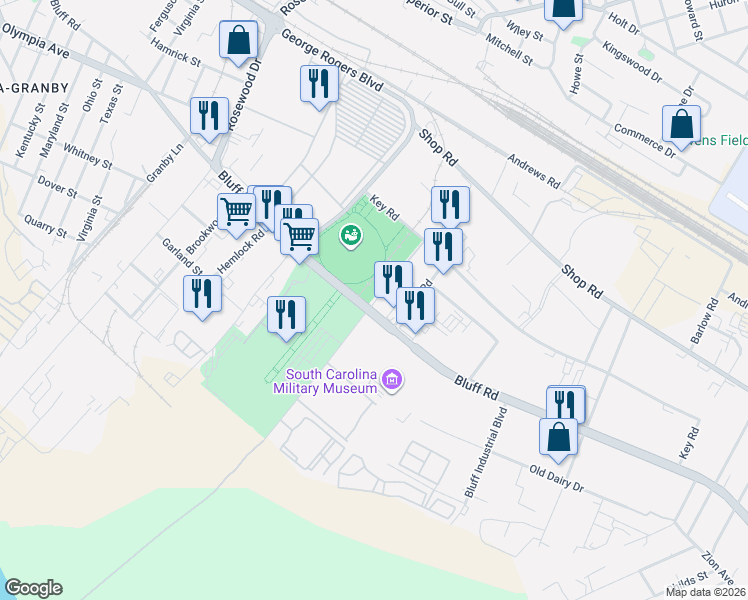The height and width of the screenshot is (600, 748).
Task: Click the restaurant marker west of Rosewood Dr label
Action: coord(209,116)
